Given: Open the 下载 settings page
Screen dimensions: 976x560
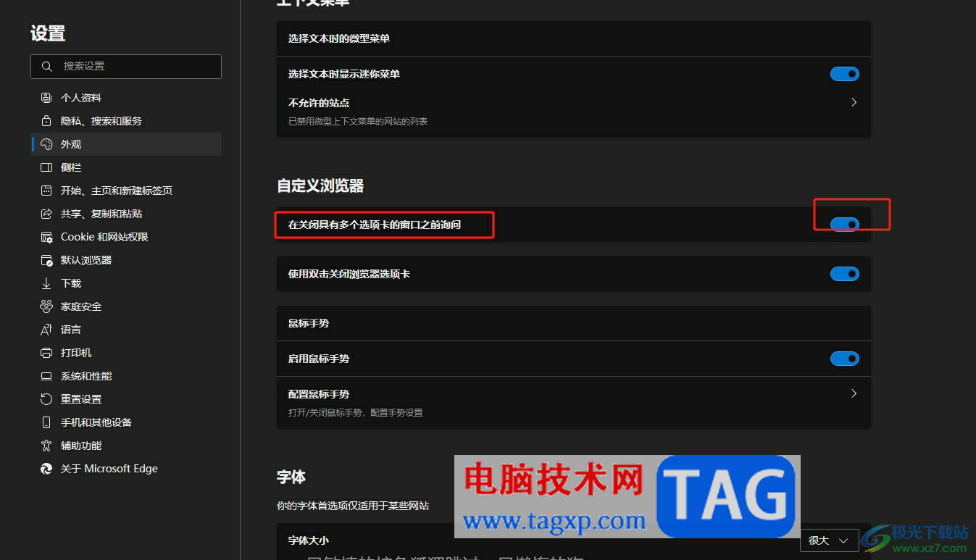Looking at the screenshot, I should point(70,283).
